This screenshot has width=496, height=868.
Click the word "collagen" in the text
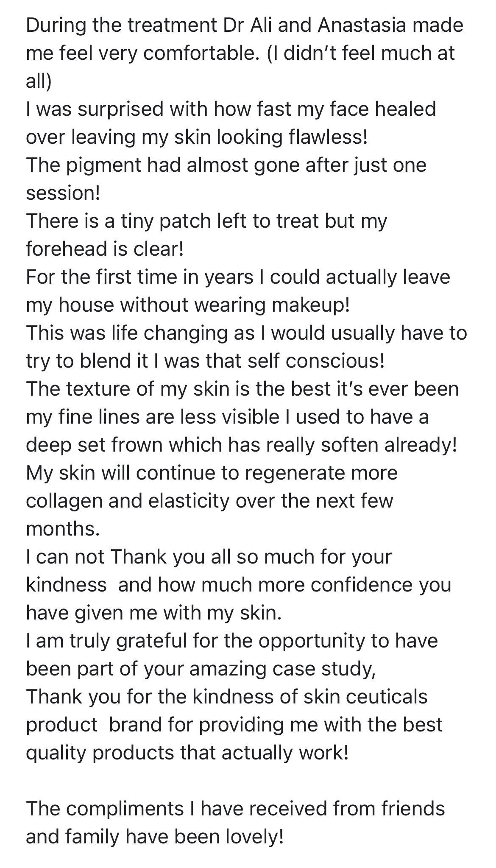coord(64,501)
